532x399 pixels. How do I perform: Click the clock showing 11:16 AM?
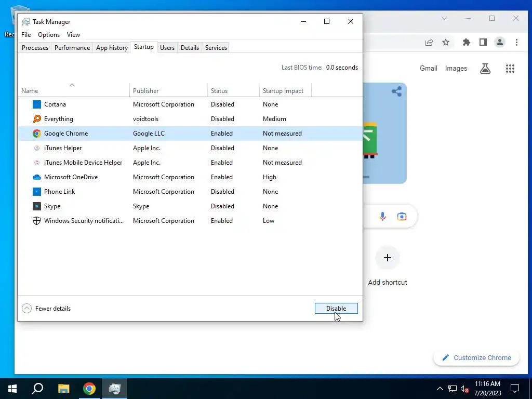487,384
